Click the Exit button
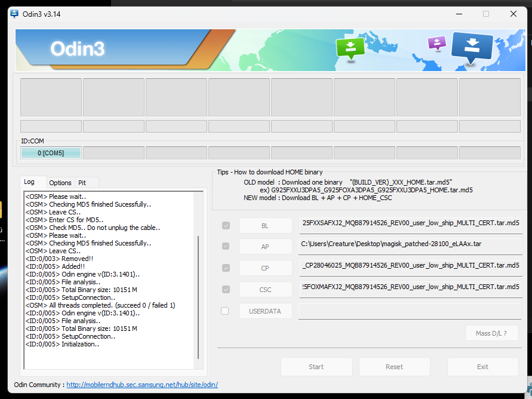532x399 pixels. coord(482,367)
